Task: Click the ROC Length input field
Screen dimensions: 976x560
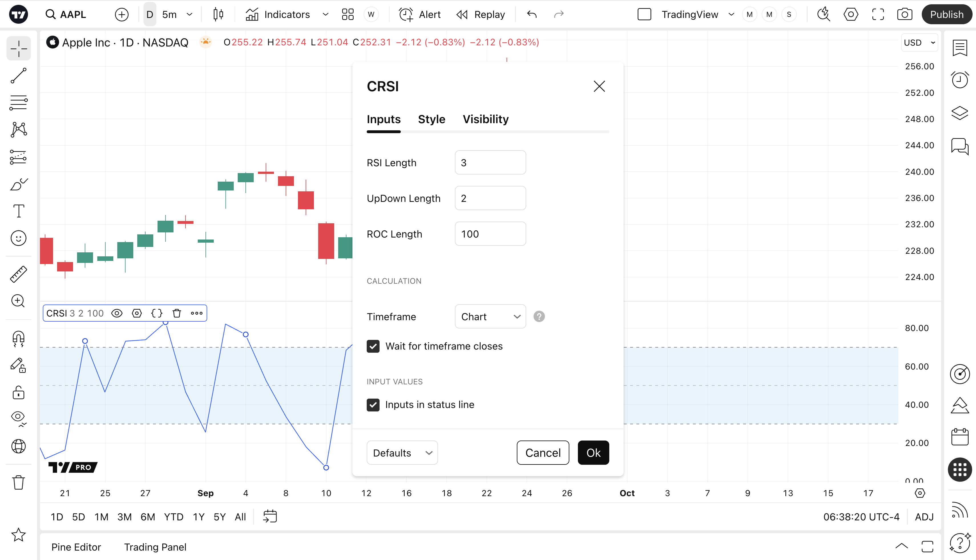Action: (x=490, y=234)
